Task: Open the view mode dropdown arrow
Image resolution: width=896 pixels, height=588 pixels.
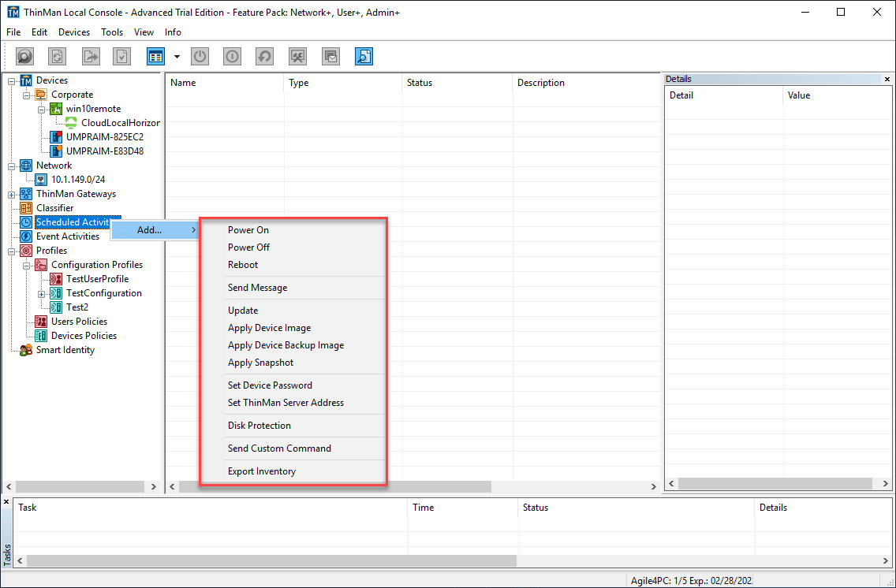Action: pos(177,57)
